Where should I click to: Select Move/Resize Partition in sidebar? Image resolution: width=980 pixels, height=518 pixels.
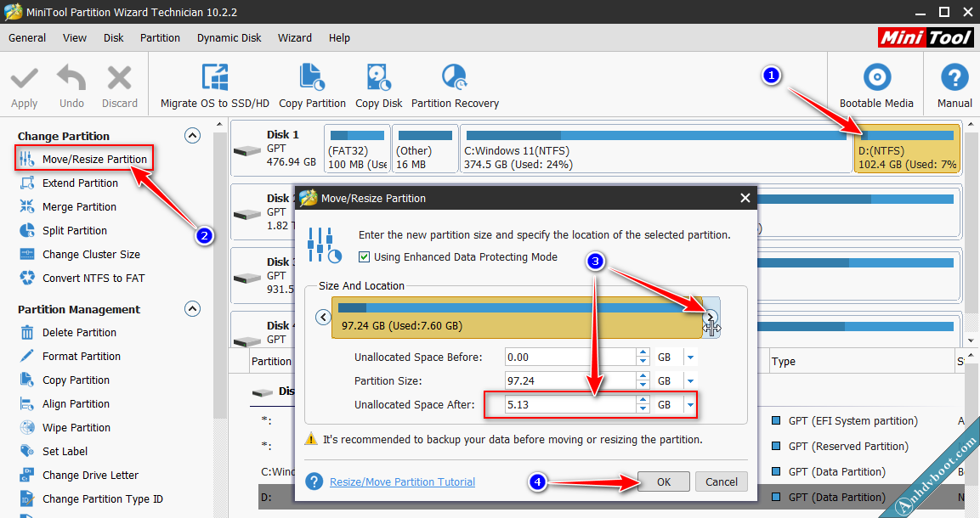point(84,159)
